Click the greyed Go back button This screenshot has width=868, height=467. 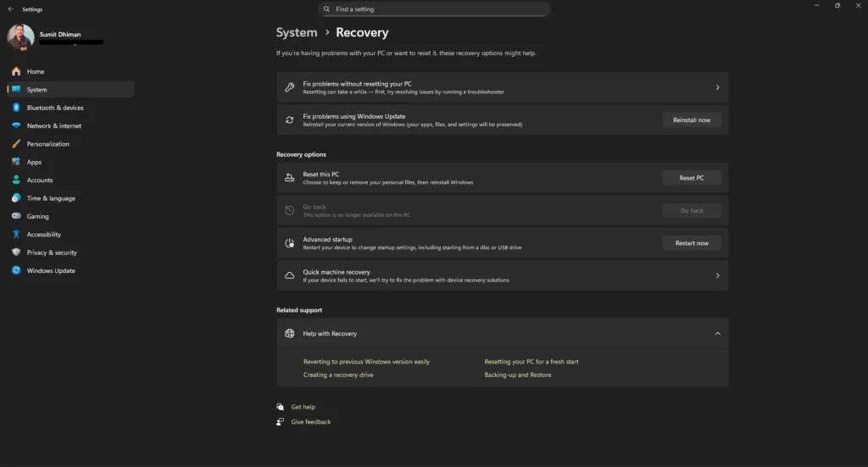(x=692, y=211)
